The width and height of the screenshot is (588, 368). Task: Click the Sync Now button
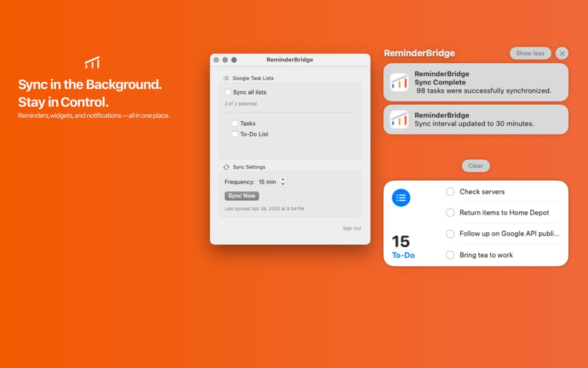(241, 196)
